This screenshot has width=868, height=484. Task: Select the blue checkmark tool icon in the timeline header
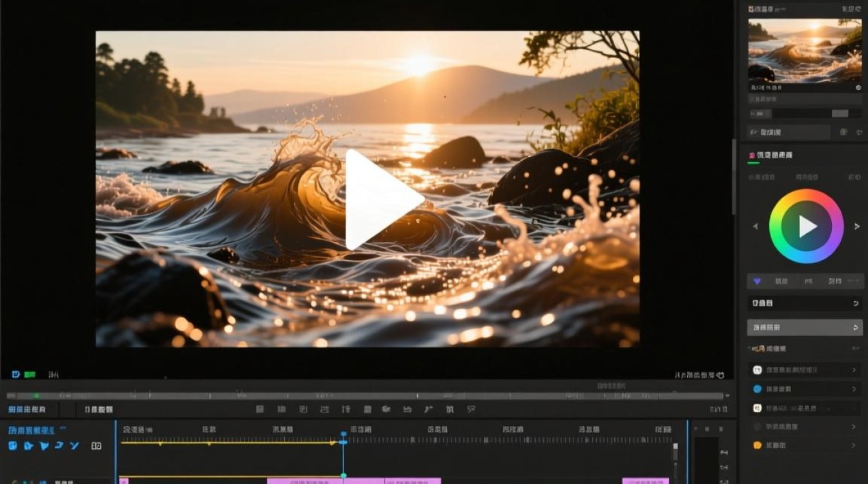click(74, 446)
